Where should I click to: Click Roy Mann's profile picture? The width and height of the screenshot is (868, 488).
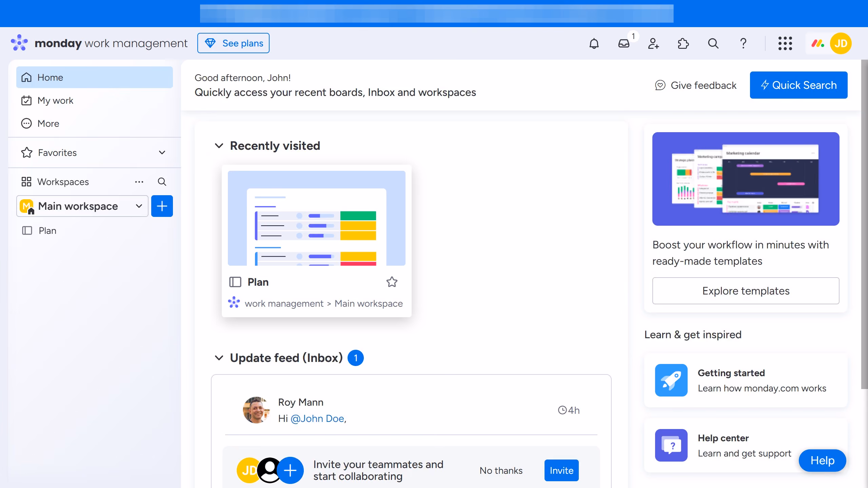(x=256, y=410)
